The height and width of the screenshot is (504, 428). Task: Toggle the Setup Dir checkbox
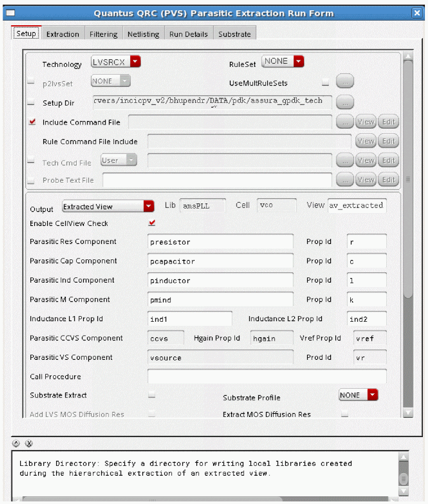tap(31, 102)
